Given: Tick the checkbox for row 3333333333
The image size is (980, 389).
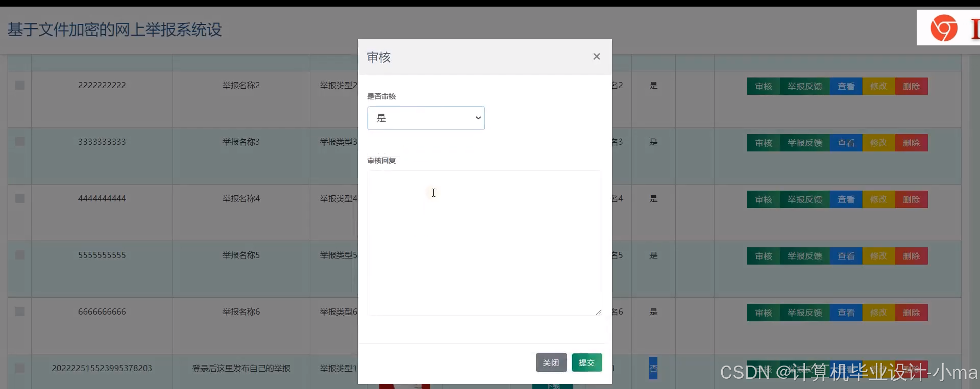Looking at the screenshot, I should [x=20, y=142].
